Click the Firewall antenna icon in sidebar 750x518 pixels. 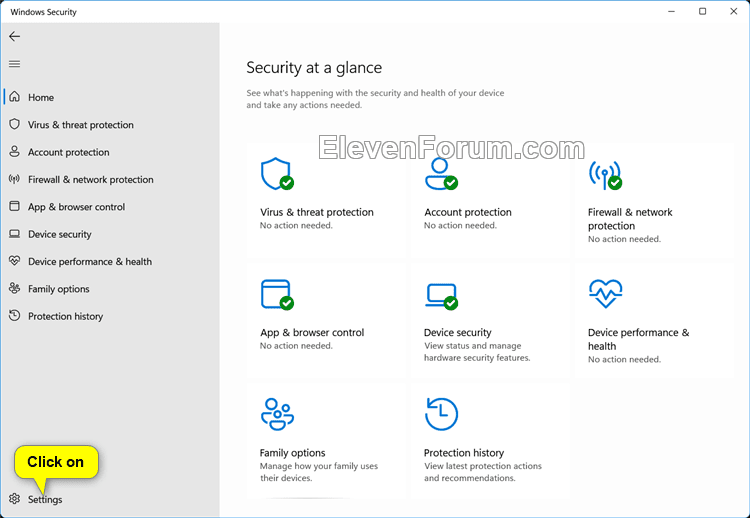coord(14,179)
